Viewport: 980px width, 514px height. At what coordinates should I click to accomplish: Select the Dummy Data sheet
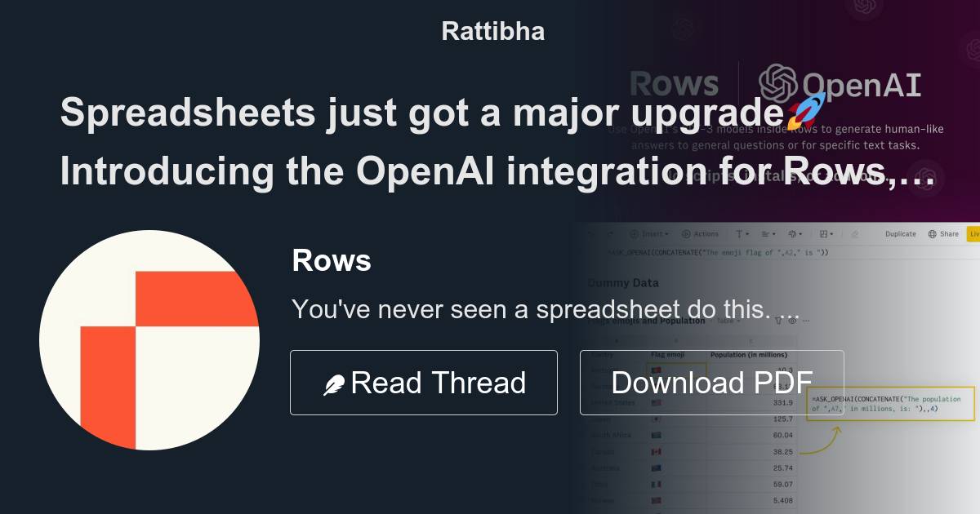click(x=624, y=283)
